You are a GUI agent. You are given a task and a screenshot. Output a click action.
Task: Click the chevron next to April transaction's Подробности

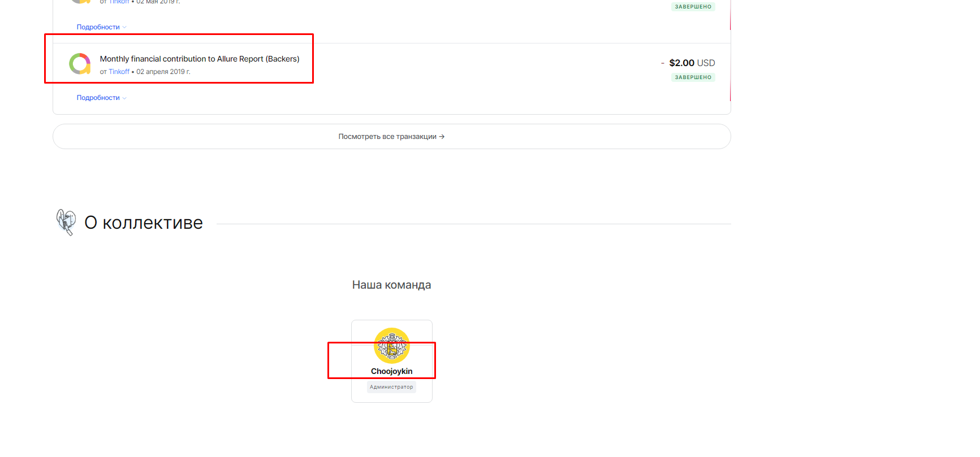tap(124, 98)
